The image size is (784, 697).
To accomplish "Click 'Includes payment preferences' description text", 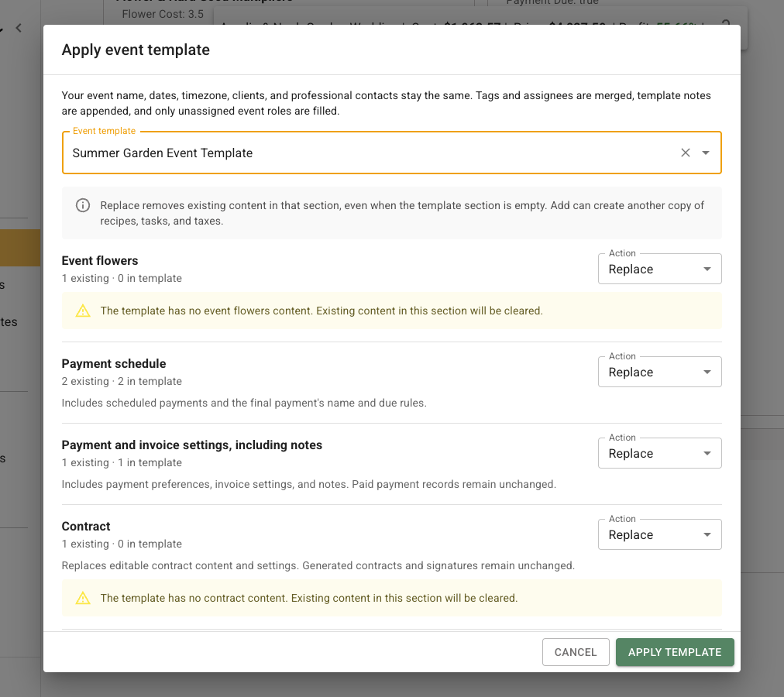I will point(308,485).
